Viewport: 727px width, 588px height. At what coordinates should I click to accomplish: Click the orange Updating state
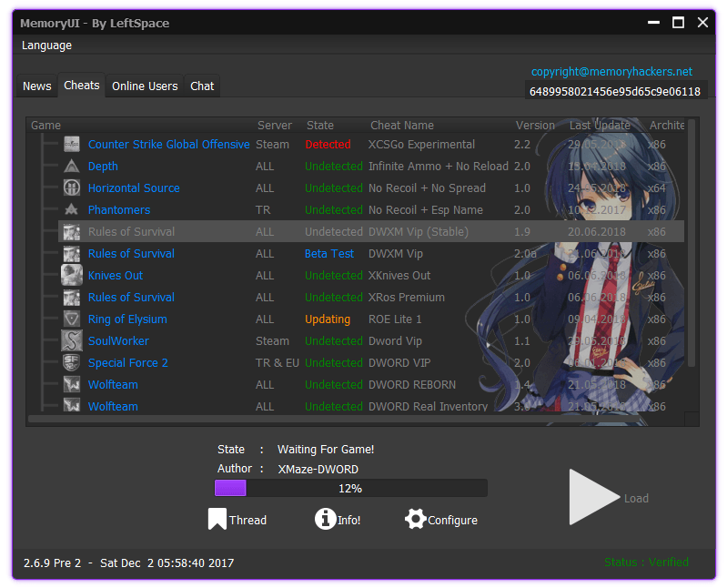pyautogui.click(x=328, y=319)
